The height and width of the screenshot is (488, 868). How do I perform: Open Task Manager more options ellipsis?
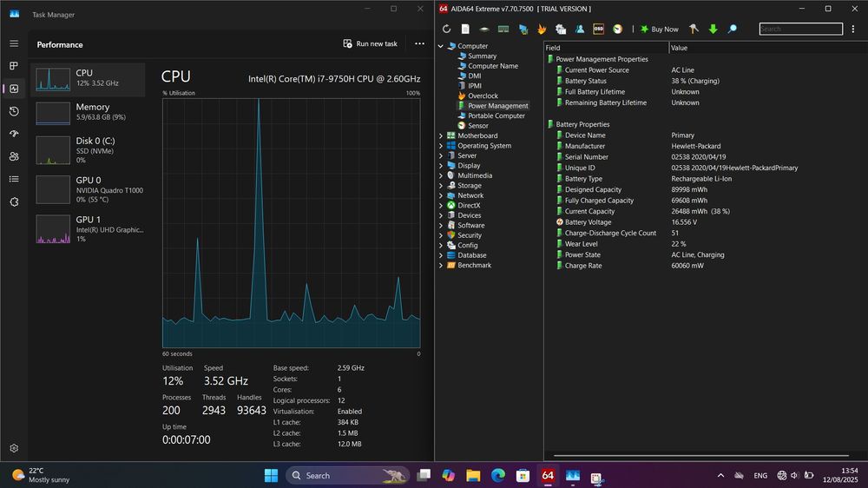coord(419,43)
